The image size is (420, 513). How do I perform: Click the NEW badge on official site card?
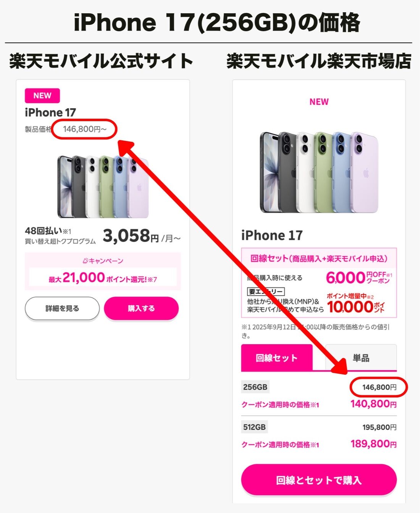pyautogui.click(x=42, y=96)
